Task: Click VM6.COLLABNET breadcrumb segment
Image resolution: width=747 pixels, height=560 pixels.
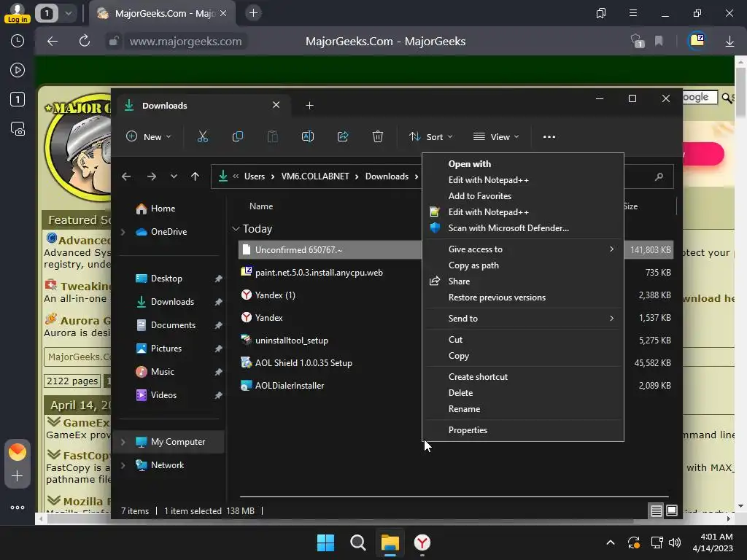Action: (315, 176)
